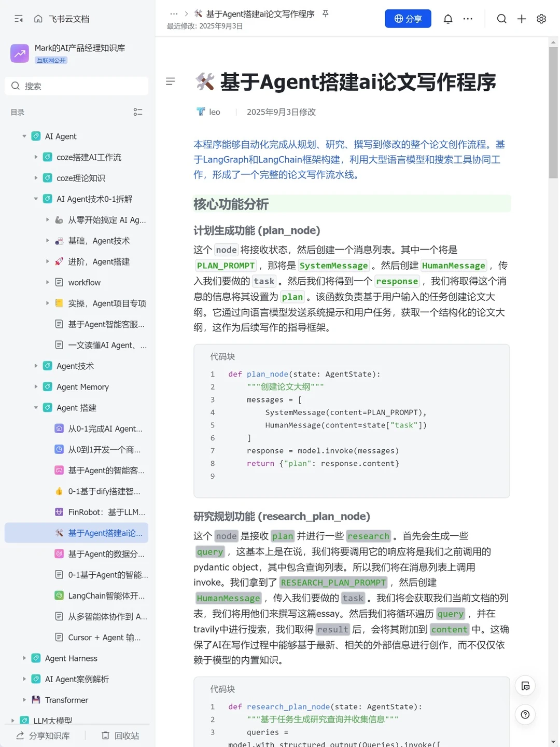Collapse the sidebar with top-left toggle icon
The width and height of the screenshot is (560, 747).
tap(19, 19)
